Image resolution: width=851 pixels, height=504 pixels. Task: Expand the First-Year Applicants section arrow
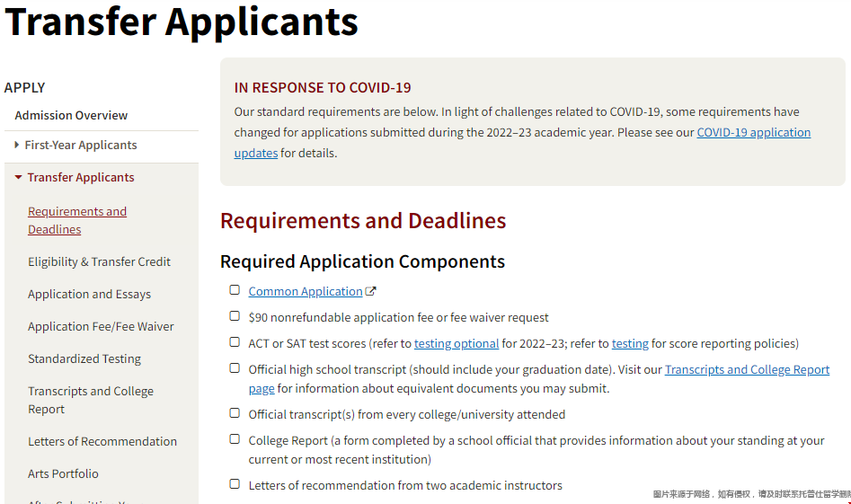pos(17,146)
